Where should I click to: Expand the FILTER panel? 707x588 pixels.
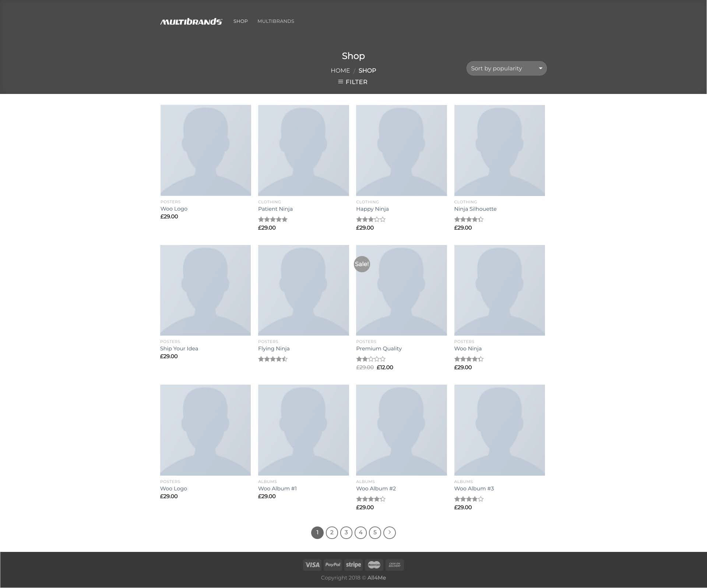(x=356, y=82)
